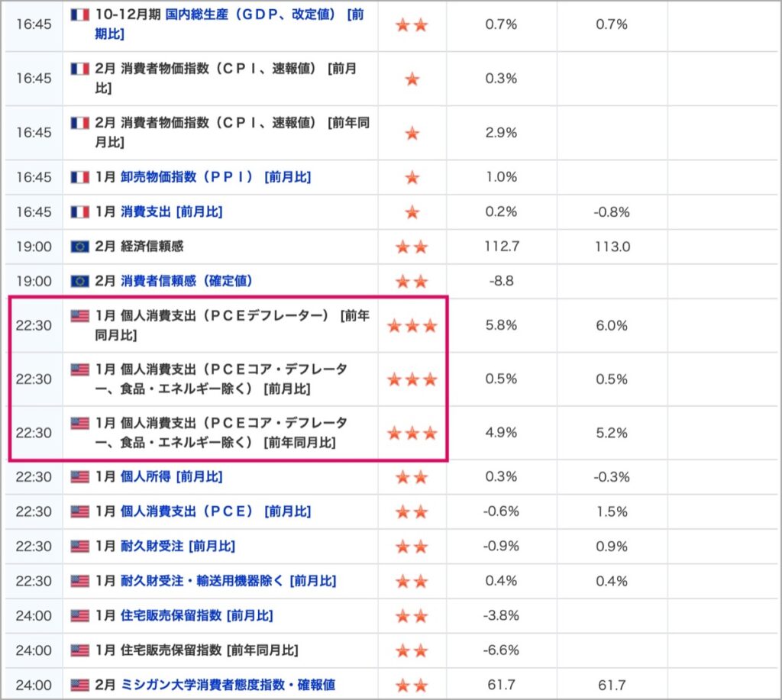Click the 6.0% forecast for PCEデフレーター
782x700 pixels.
click(612, 325)
